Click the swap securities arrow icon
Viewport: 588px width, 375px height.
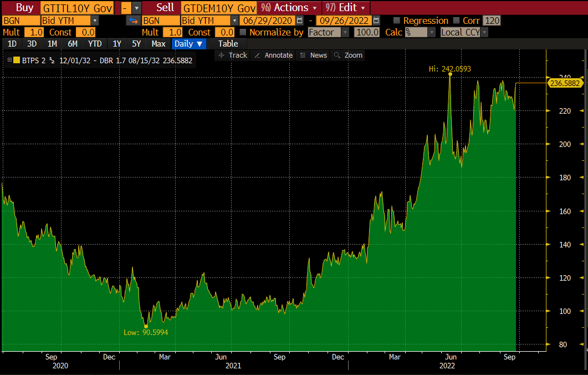tap(133, 21)
